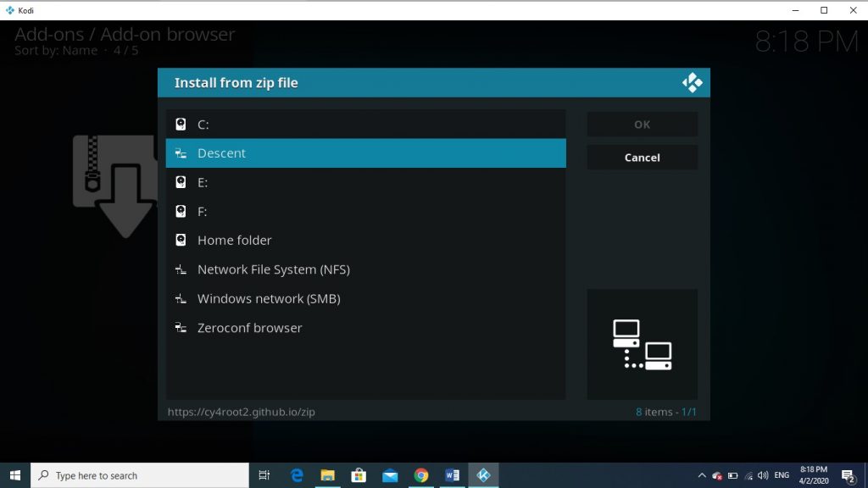Open the Windows Start menu
Screen dimensions: 868x488
tap(15, 475)
